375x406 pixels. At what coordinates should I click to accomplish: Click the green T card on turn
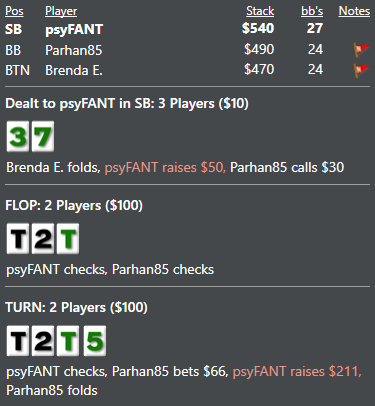point(68,341)
